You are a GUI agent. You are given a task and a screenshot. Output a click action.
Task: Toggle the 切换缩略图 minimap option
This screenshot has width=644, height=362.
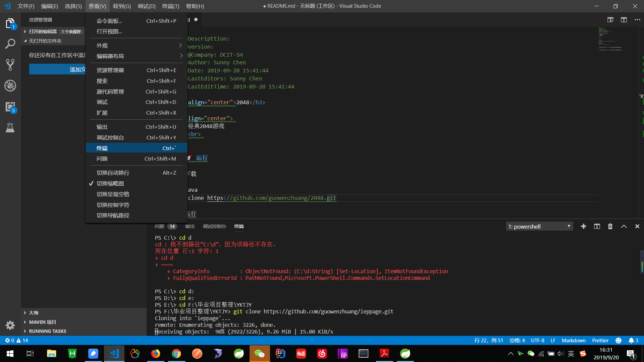coord(110,183)
